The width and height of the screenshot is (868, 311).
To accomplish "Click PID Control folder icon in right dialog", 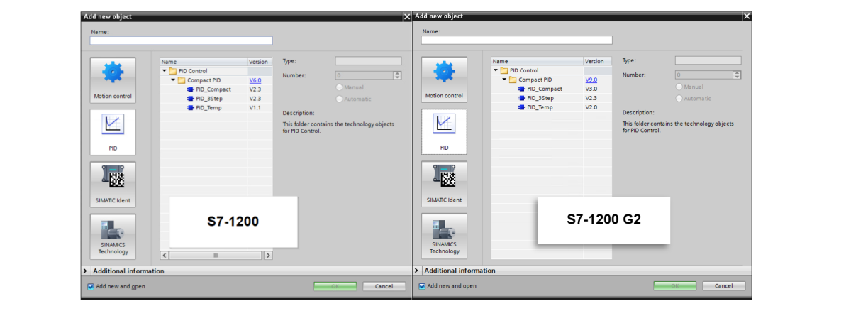I will click(x=504, y=70).
